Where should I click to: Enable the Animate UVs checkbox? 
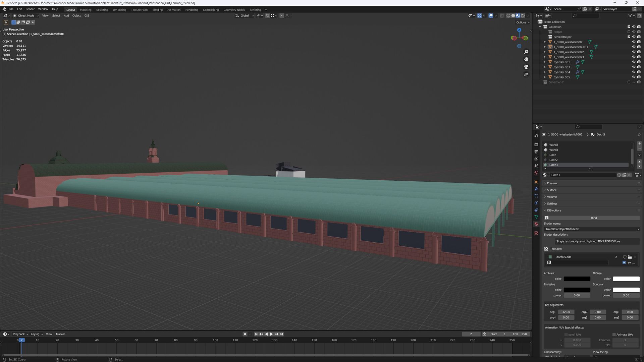click(x=614, y=335)
